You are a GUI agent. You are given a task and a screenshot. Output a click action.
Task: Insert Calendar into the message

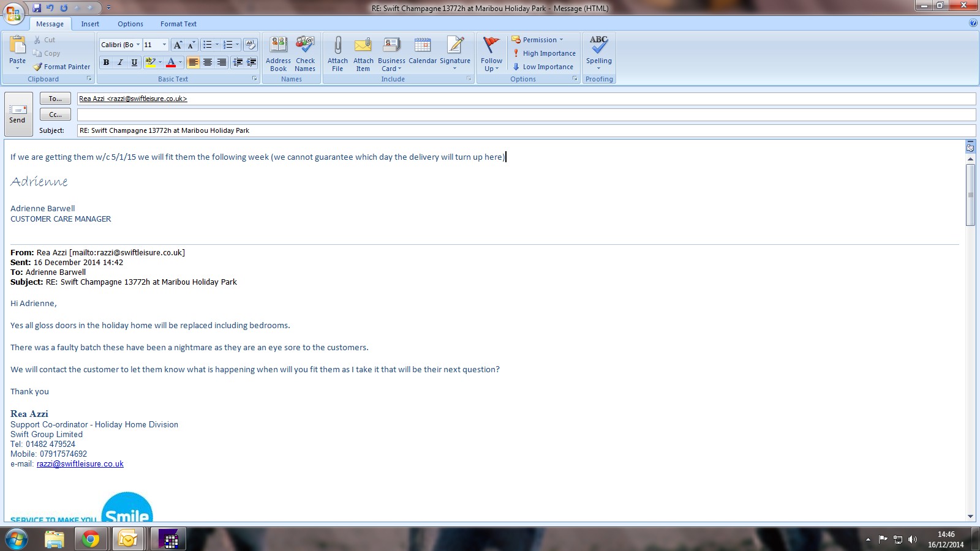[423, 50]
